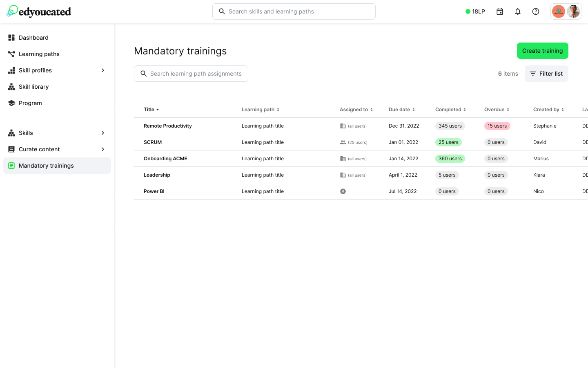Image resolution: width=588 pixels, height=368 pixels.
Task: Sort table by Due date column
Action: pos(402,110)
